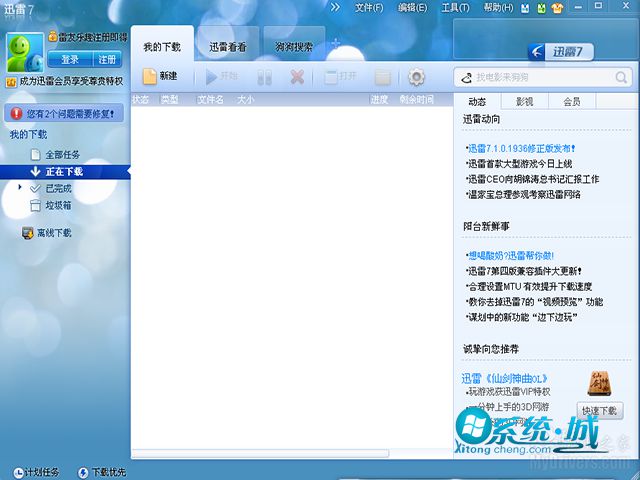Switch to 会员 panel tab
Viewport: 640px width, 480px height.
(x=572, y=102)
